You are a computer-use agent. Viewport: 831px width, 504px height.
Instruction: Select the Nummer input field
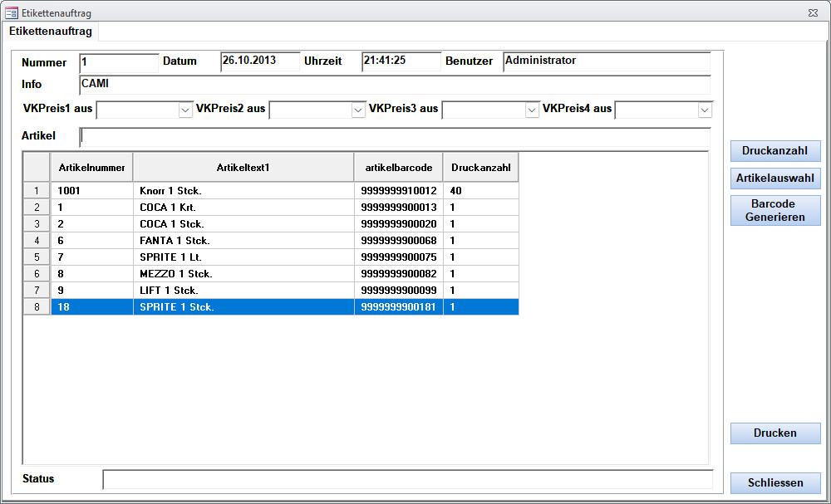click(x=119, y=63)
